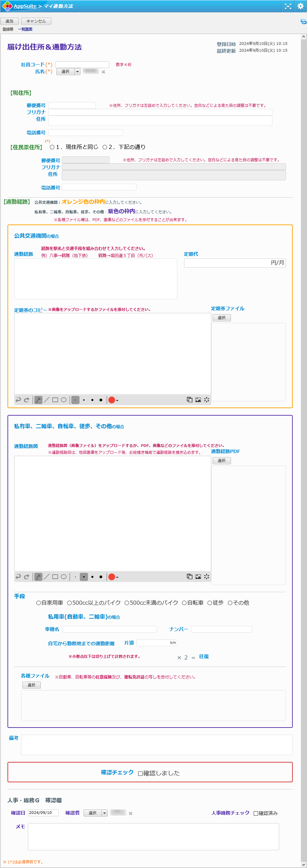Open dropdown arrow next to 確認者 選択
The height and width of the screenshot is (868, 307).
click(105, 813)
